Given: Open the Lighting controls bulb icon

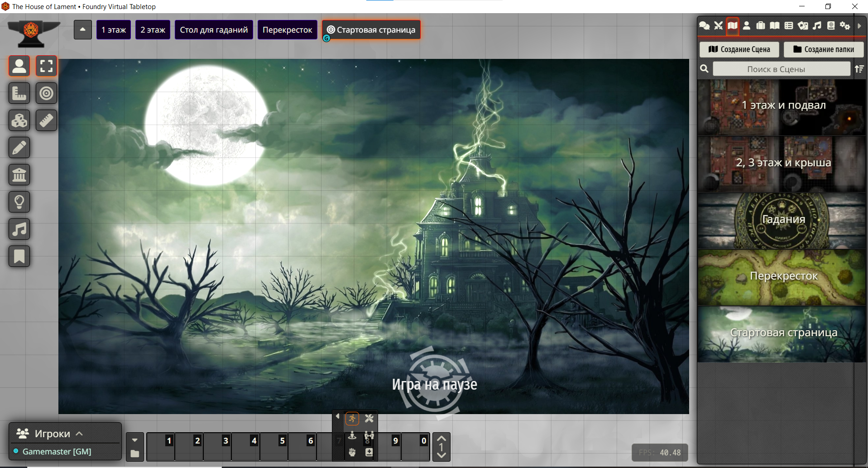Looking at the screenshot, I should pos(19,202).
